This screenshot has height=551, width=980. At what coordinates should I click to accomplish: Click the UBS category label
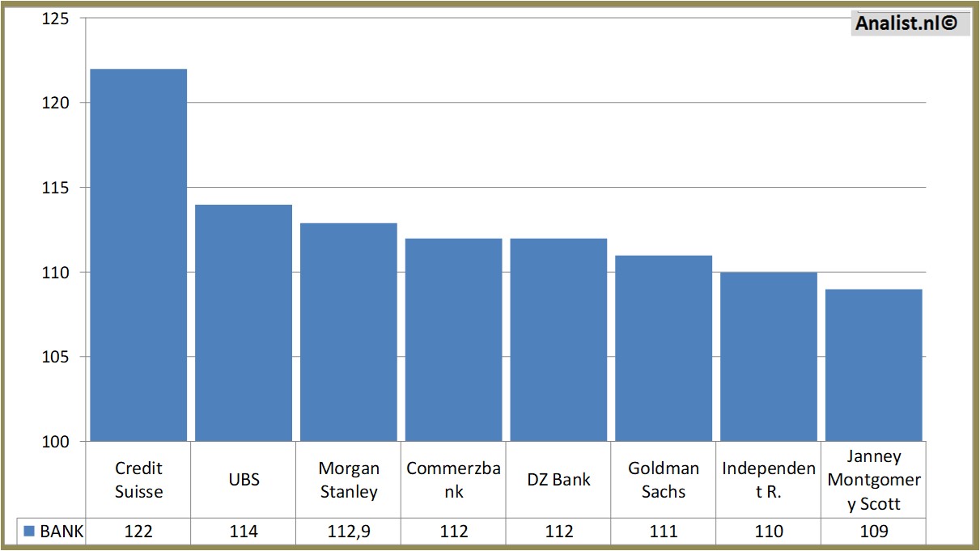[x=244, y=480]
